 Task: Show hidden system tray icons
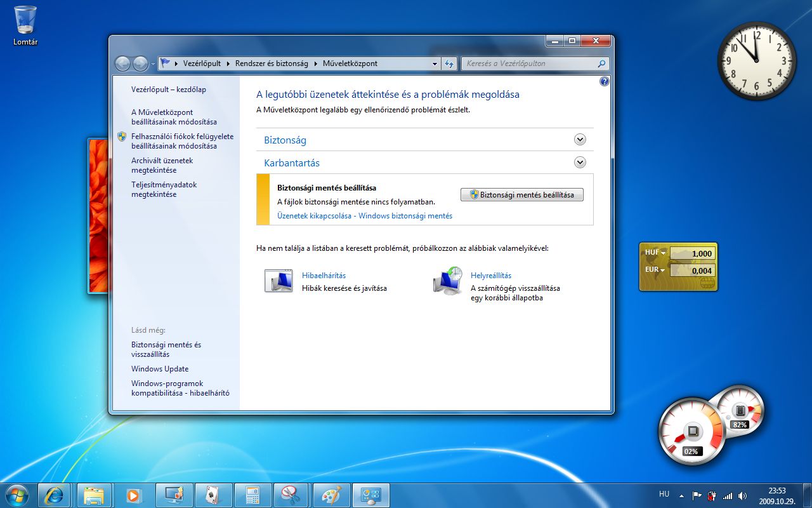coord(681,496)
